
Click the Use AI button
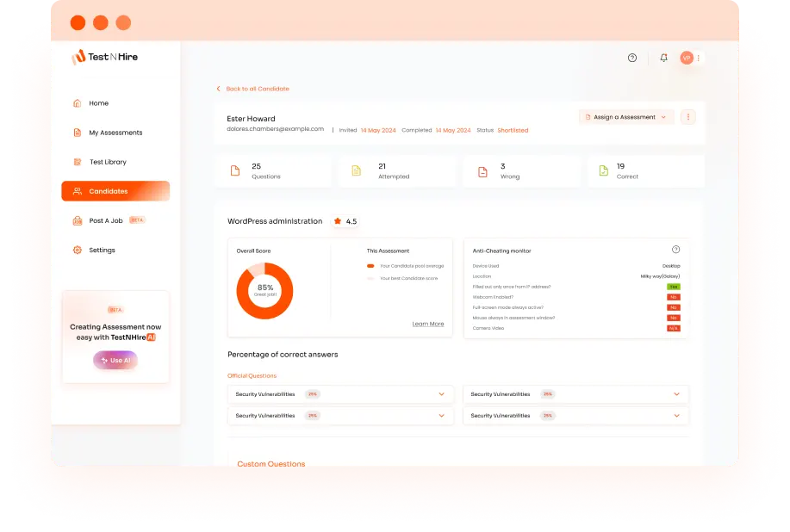(115, 360)
